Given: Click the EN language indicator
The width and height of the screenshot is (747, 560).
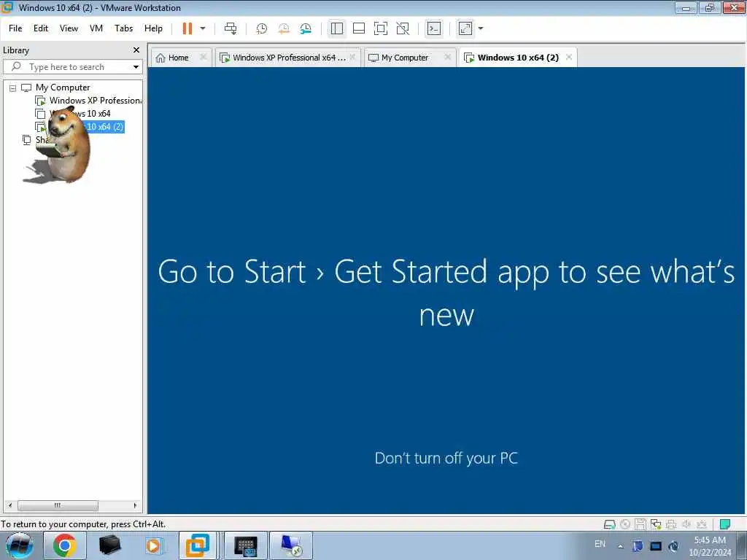Looking at the screenshot, I should point(600,544).
